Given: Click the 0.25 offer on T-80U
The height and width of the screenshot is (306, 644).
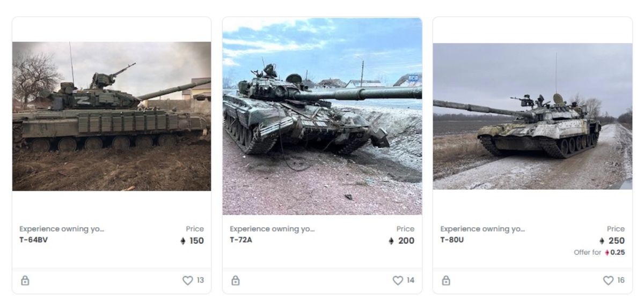Looking at the screenshot, I should click(617, 253).
